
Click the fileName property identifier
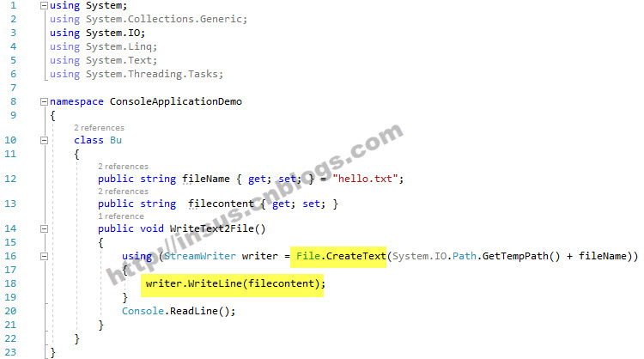206,179
